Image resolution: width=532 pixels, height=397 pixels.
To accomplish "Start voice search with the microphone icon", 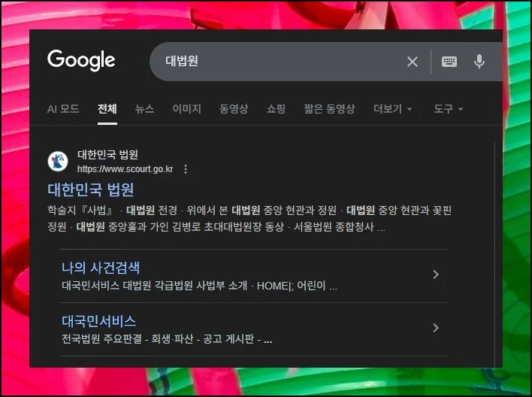I will point(479,62).
